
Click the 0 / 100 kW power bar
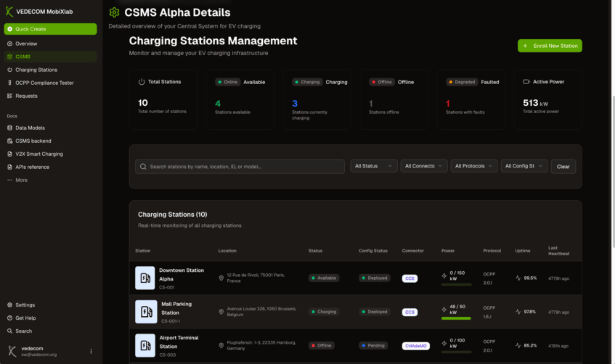456,352
